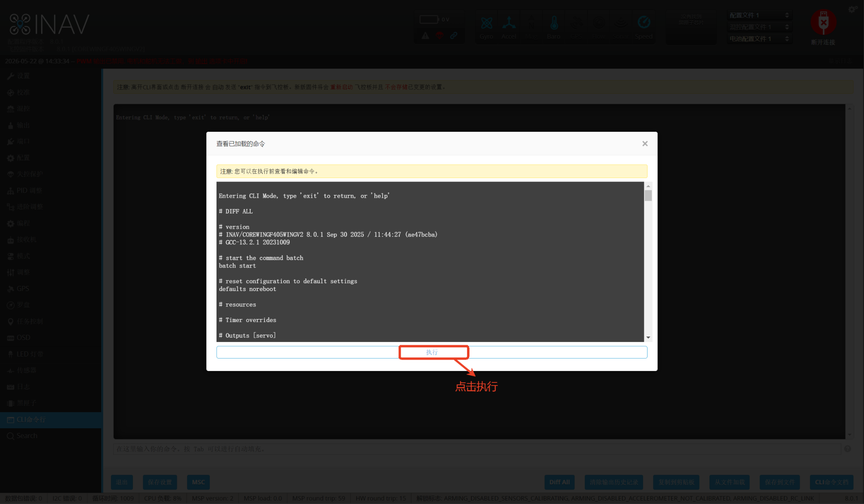864x504 pixels.
Task: Open the 混控配置文件 1 dropdown
Action: coord(759,27)
